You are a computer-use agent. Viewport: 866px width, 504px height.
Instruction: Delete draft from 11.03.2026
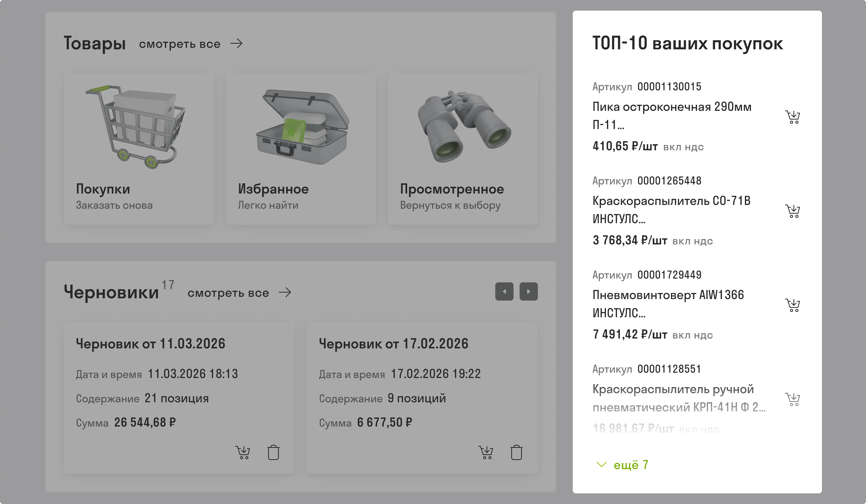[x=273, y=453]
